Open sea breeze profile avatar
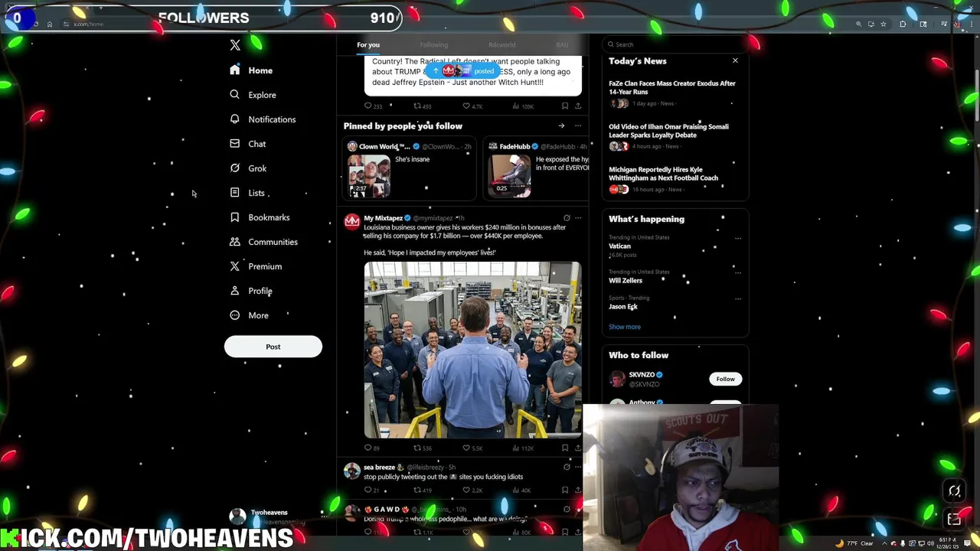 click(x=352, y=471)
